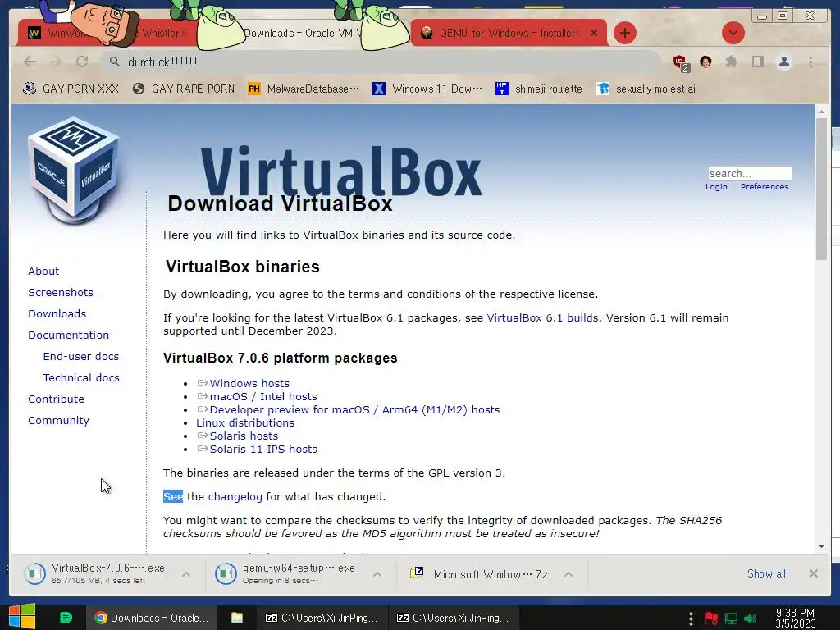The image size is (840, 630).
Task: Open the uBlock extension icon with badge 2
Action: click(681, 62)
